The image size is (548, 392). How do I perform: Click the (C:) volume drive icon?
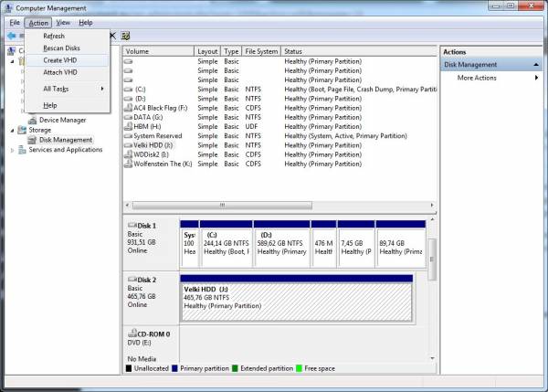pos(129,90)
